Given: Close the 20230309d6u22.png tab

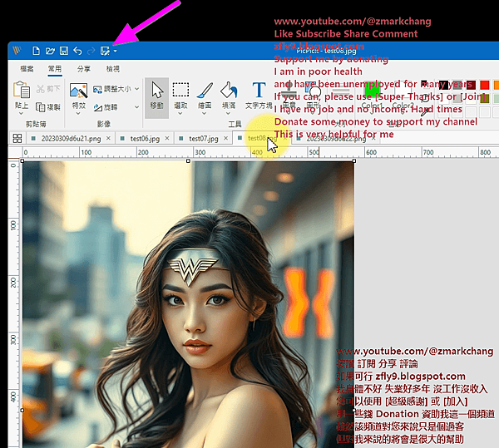Looking at the screenshot, I should 373,138.
